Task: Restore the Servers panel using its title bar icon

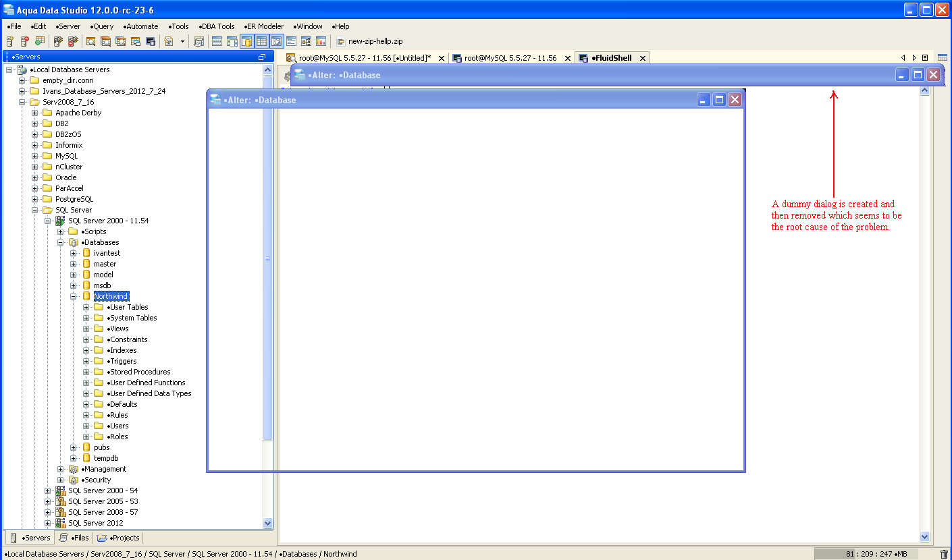Action: [262, 57]
